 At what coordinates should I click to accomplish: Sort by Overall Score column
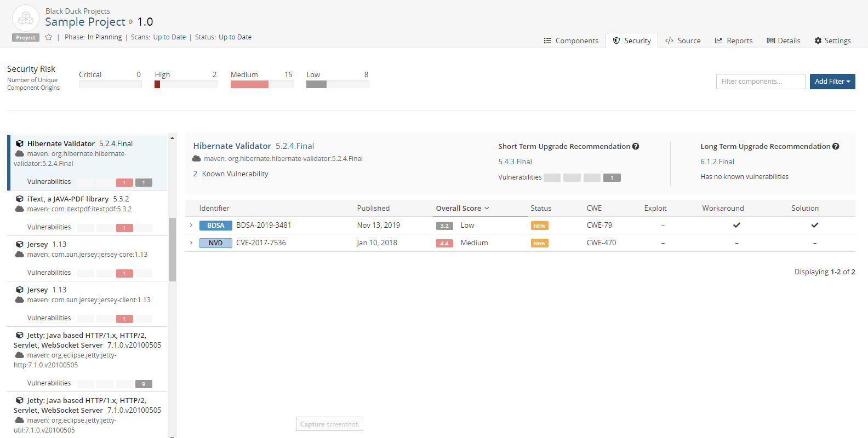[462, 208]
